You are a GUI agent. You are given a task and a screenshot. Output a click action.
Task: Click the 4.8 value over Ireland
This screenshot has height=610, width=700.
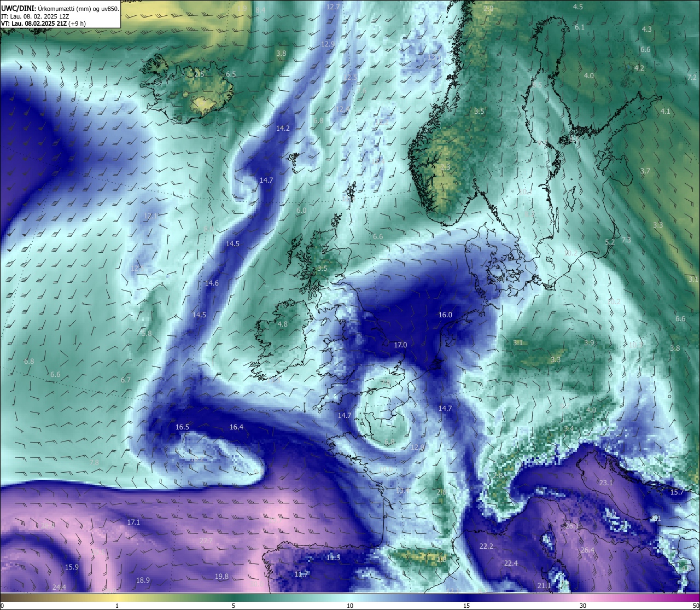click(283, 324)
